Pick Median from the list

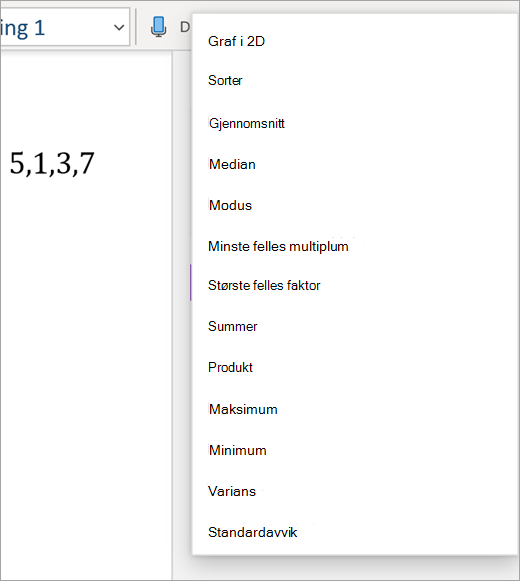tap(232, 164)
